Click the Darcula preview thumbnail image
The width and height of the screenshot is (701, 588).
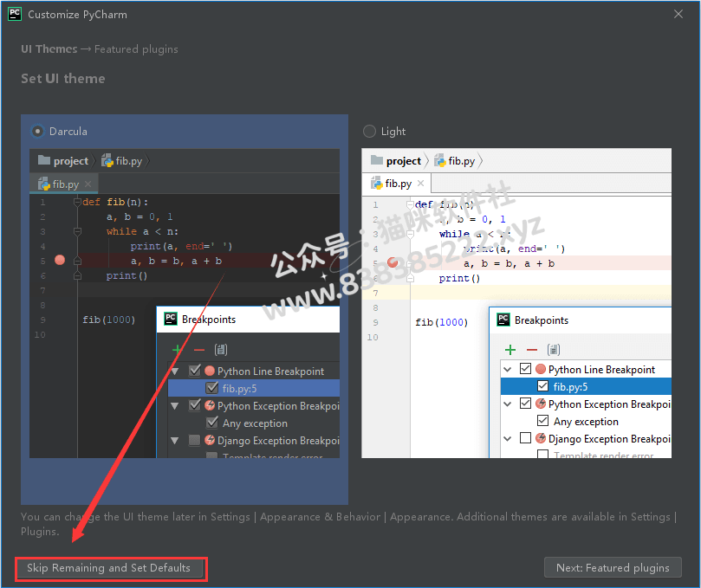point(185,303)
